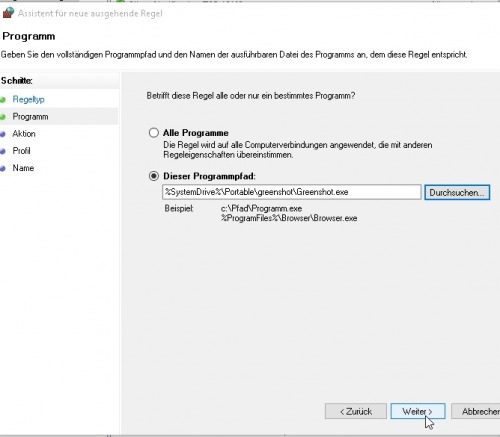The width and height of the screenshot is (500, 437).
Task: Select the Name step in sidebar
Action: [x=23, y=168]
